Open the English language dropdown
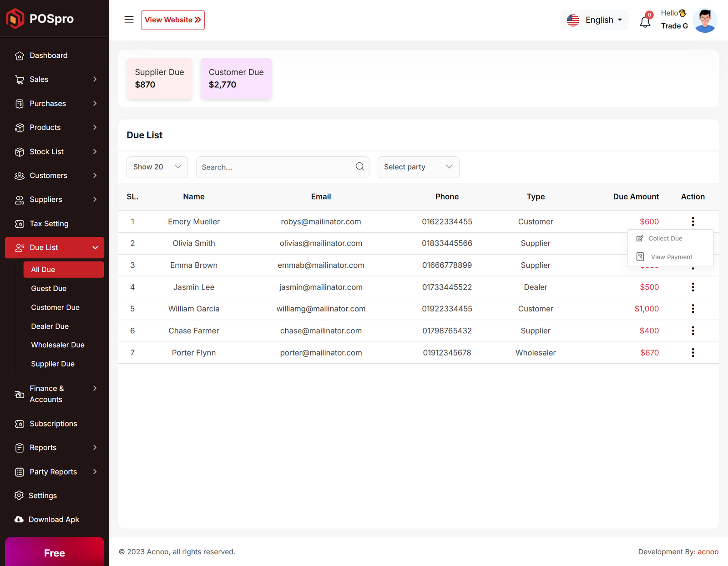Screen dimensions: 728x566 pos(594,20)
